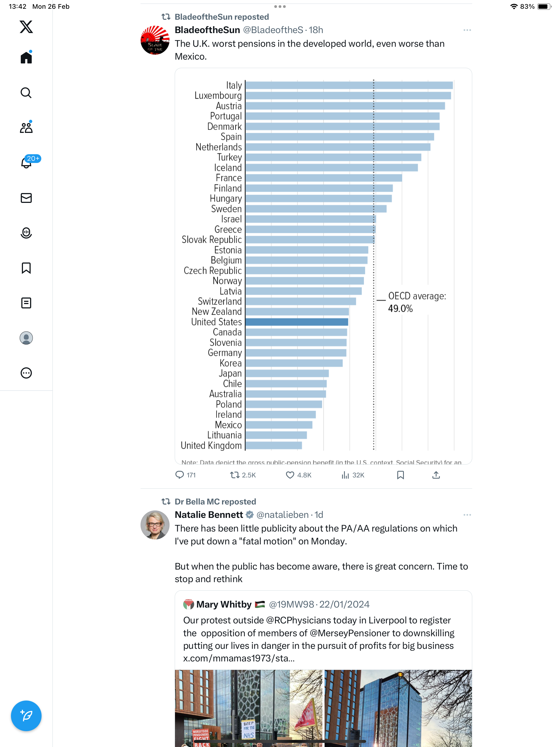Expand the More circle menu in sidebar
The image size is (560, 747).
(26, 373)
